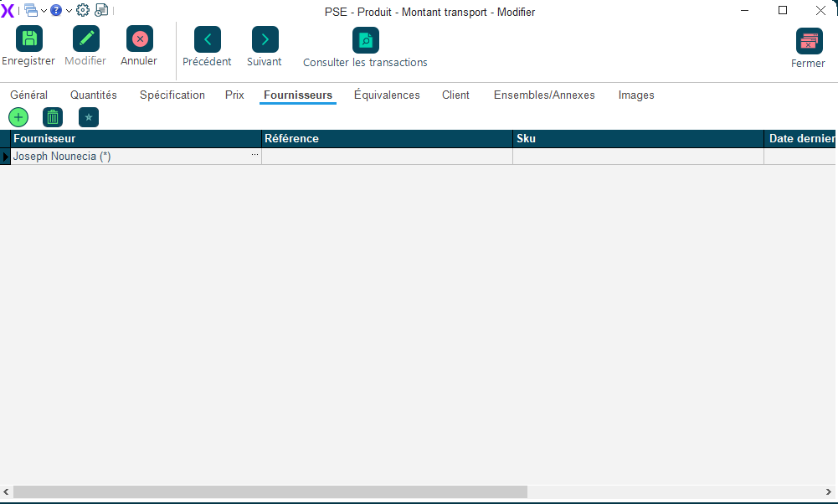
Task: Click the Fermer close-window icon
Action: coord(810,41)
